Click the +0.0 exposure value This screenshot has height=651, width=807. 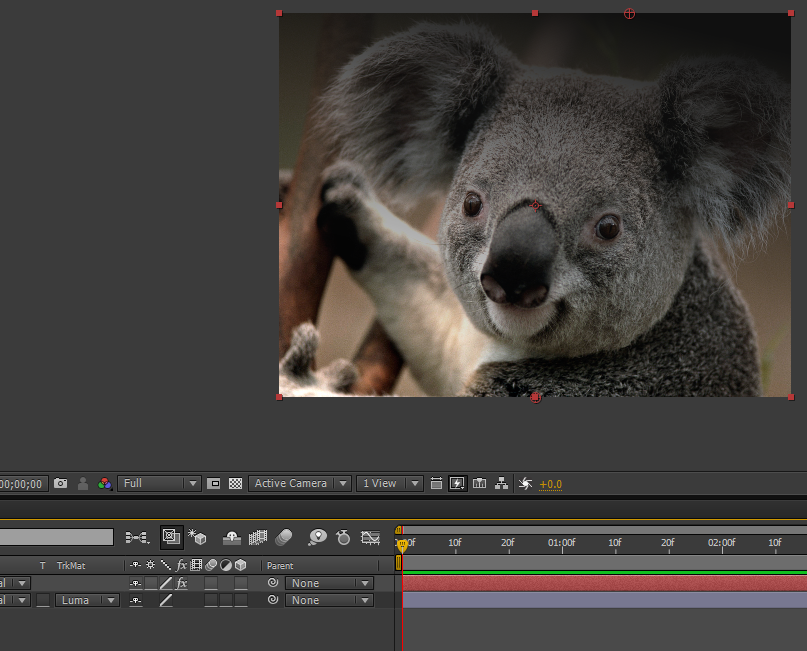coord(550,484)
